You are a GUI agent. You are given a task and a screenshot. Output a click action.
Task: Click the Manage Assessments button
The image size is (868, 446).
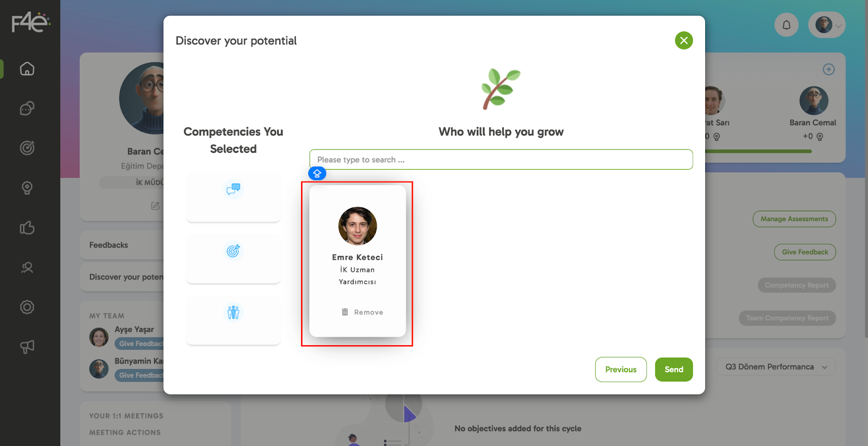coord(794,219)
